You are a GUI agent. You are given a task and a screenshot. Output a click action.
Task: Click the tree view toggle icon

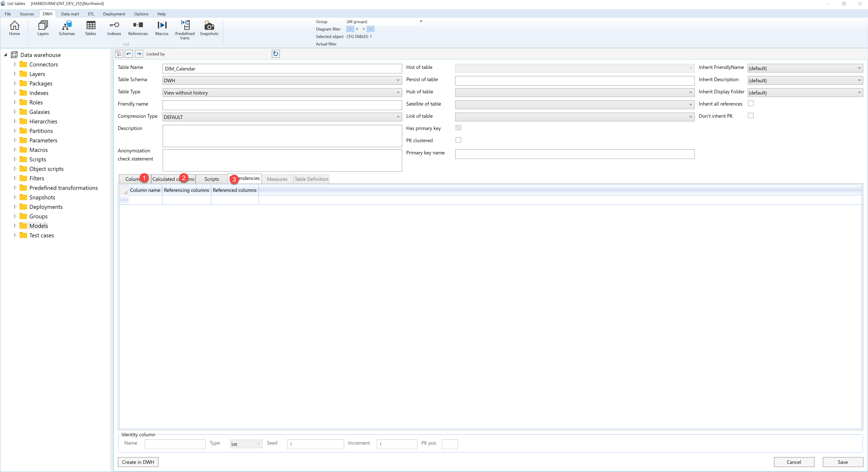click(119, 54)
